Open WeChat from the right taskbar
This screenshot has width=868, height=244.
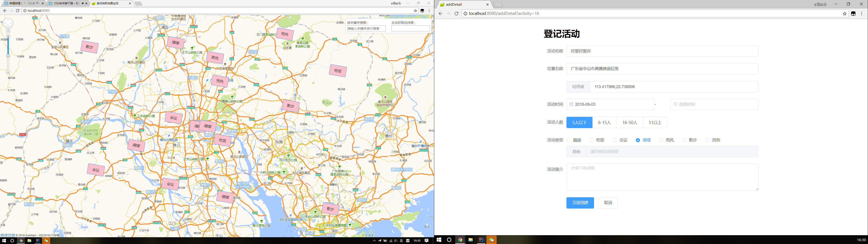tap(491, 240)
